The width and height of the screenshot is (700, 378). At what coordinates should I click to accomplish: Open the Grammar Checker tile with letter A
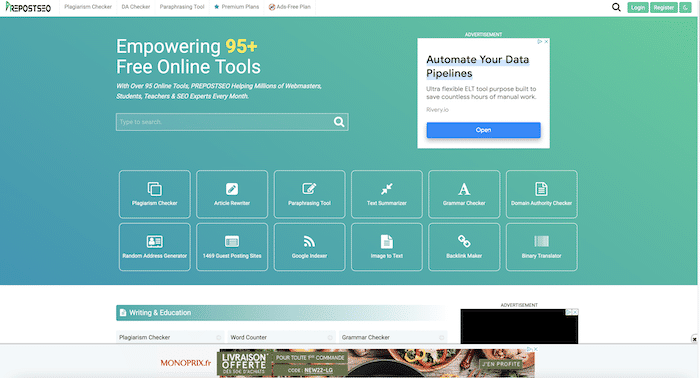[464, 194]
